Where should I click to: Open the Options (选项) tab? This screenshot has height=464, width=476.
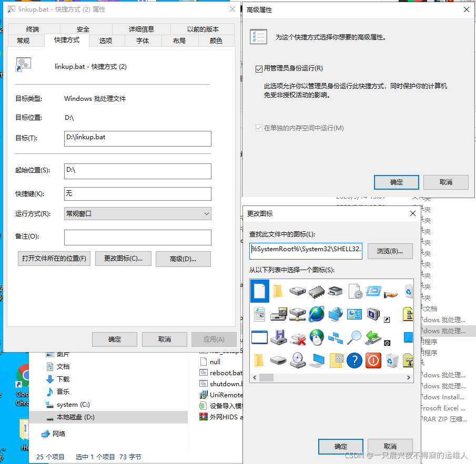(106, 40)
